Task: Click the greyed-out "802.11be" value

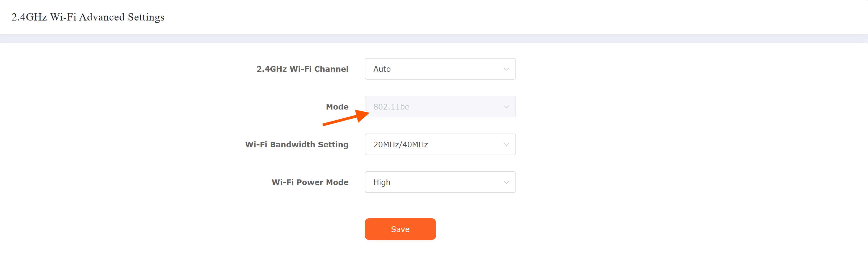Action: click(391, 107)
